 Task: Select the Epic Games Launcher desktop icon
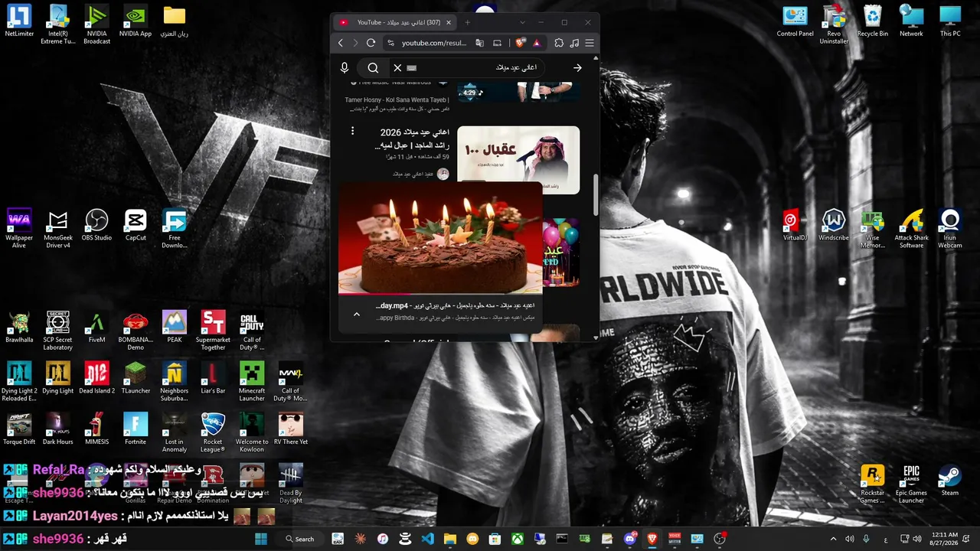point(911,484)
